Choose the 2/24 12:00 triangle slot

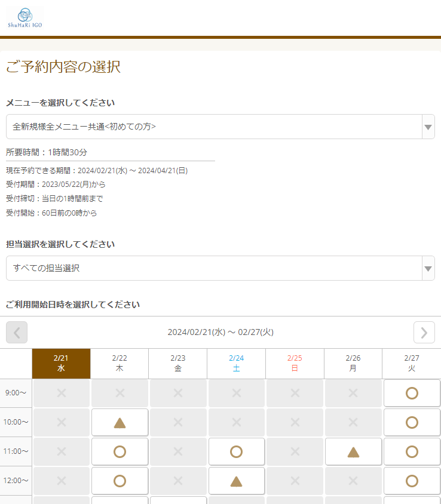click(236, 481)
